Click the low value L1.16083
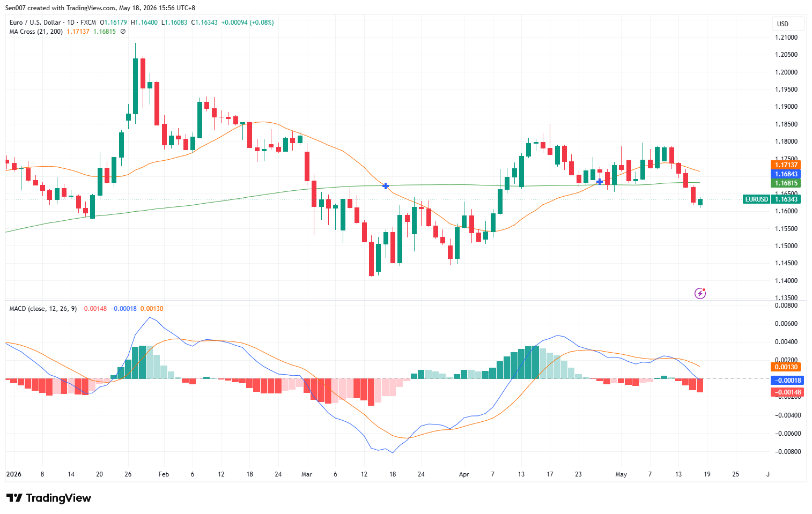This screenshot has height=514, width=812. pyautogui.click(x=174, y=23)
